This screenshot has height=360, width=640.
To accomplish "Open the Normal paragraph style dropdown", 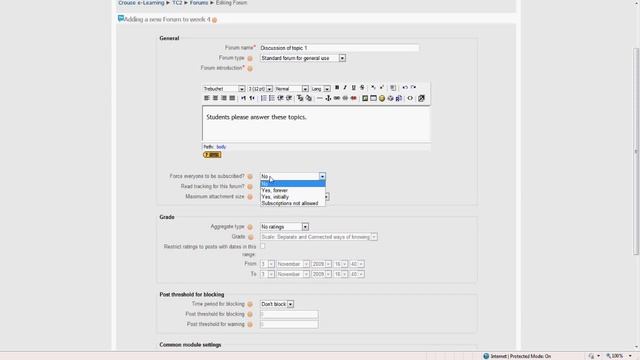I will coord(291,89).
